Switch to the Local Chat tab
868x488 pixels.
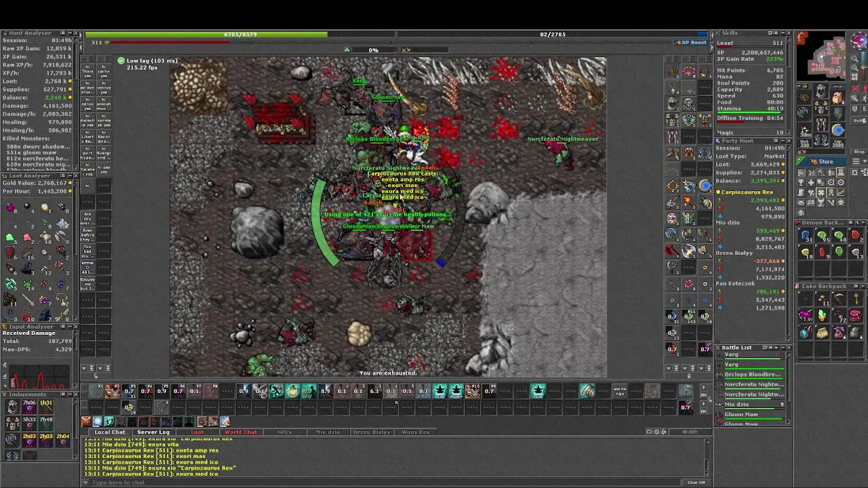pos(109,432)
